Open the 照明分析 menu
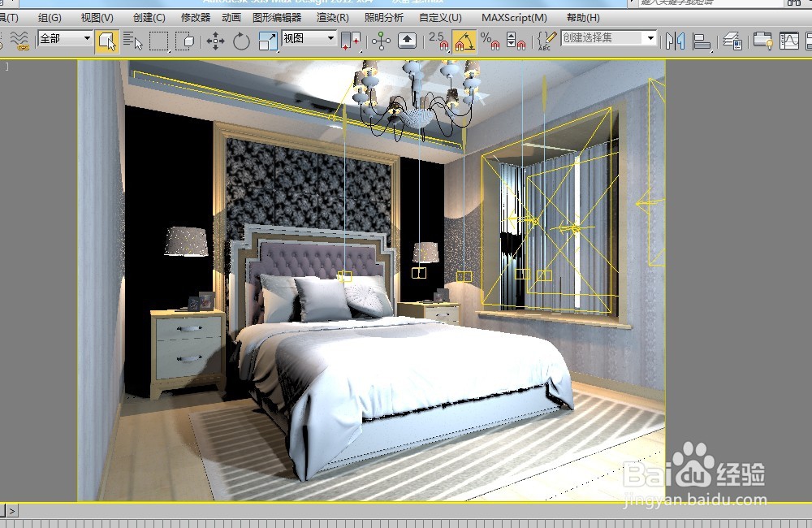 384,18
